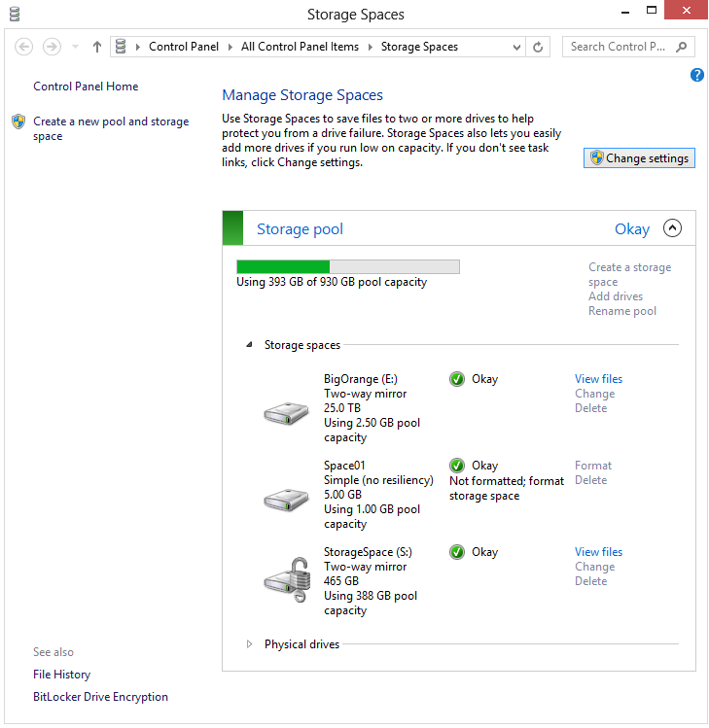Image resolution: width=709 pixels, height=728 pixels.
Task: Click Delete for StorageSpace (S:)
Action: pyautogui.click(x=590, y=581)
